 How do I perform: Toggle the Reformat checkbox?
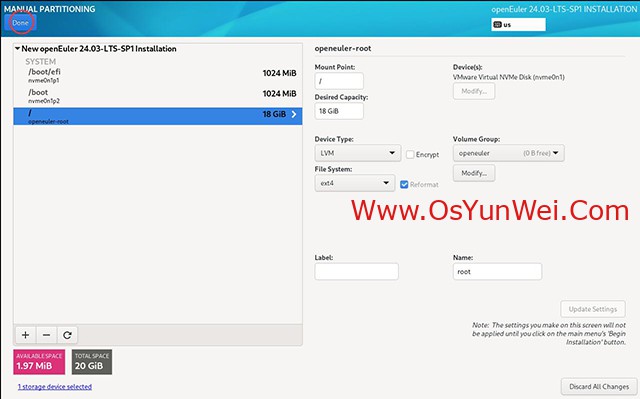[x=404, y=184]
